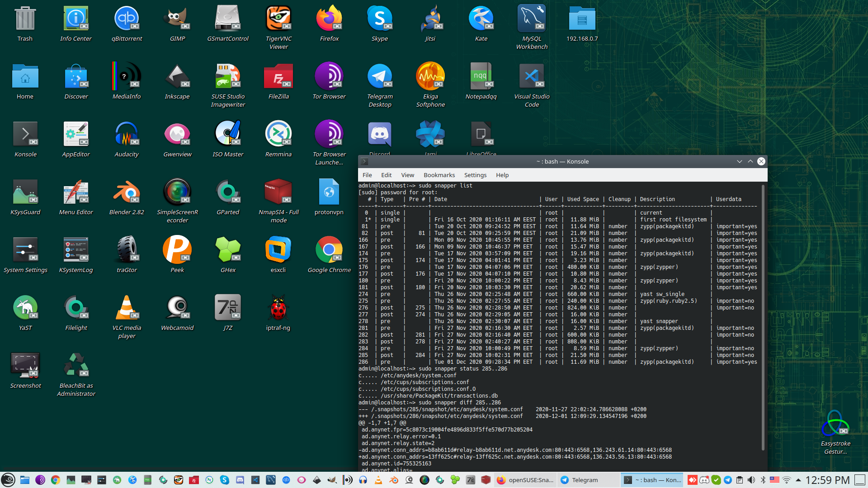
Task: Toggle Bluetooth icon in system tray
Action: pos(763,480)
